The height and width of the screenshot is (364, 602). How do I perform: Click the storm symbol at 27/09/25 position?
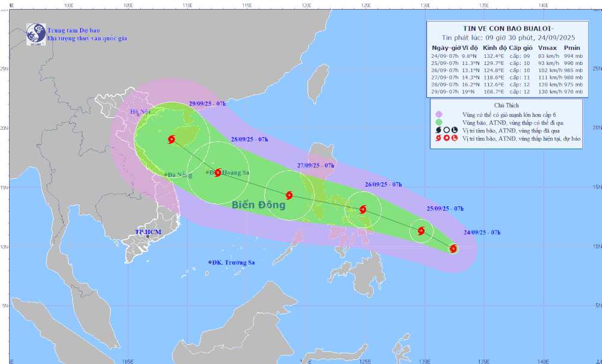[289, 195]
